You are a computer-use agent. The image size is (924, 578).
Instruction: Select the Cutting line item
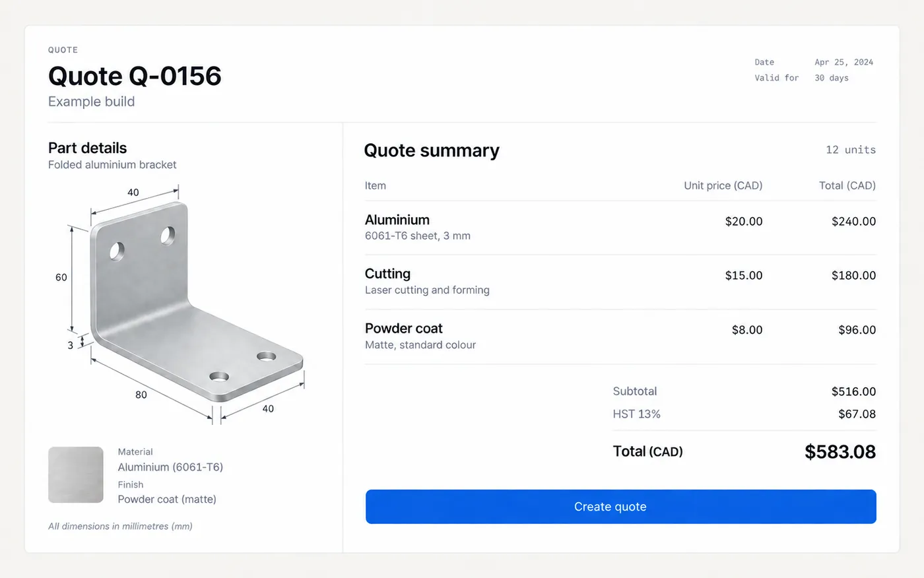620,282
